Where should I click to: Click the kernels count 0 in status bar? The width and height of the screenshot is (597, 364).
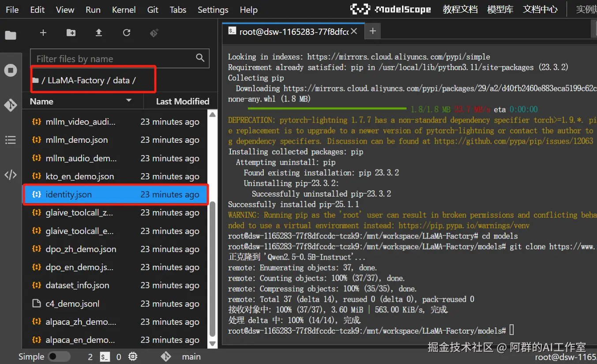pos(119,357)
